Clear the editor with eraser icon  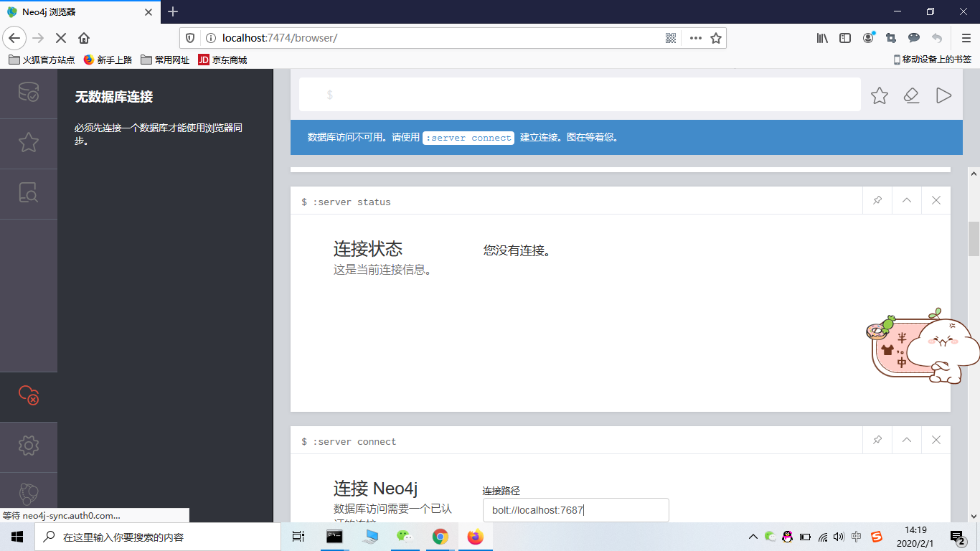pyautogui.click(x=911, y=95)
